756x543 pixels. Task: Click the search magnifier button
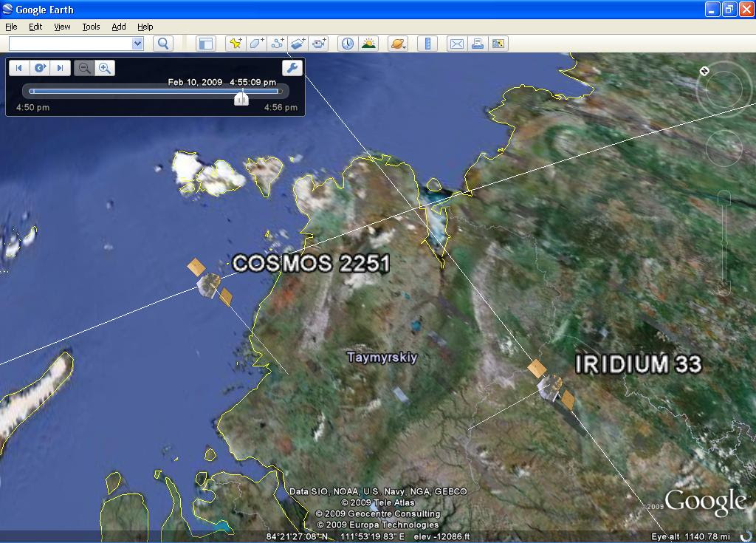163,44
